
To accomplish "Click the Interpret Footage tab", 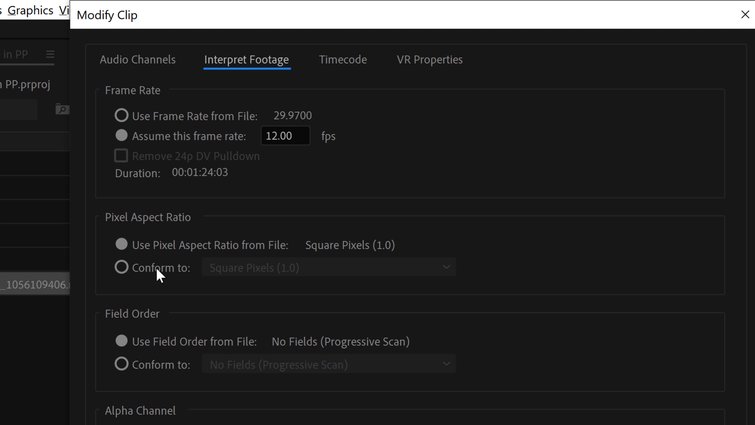I will click(x=246, y=60).
